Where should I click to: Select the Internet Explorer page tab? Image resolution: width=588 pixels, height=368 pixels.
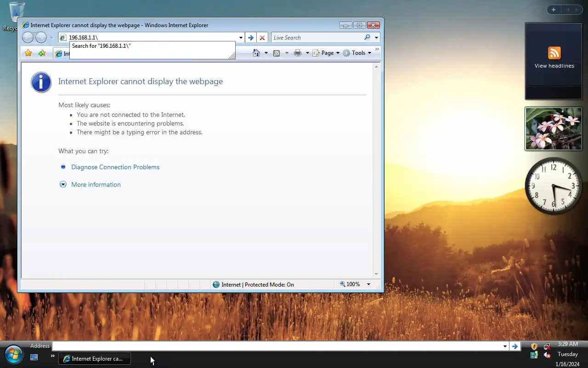coord(62,54)
